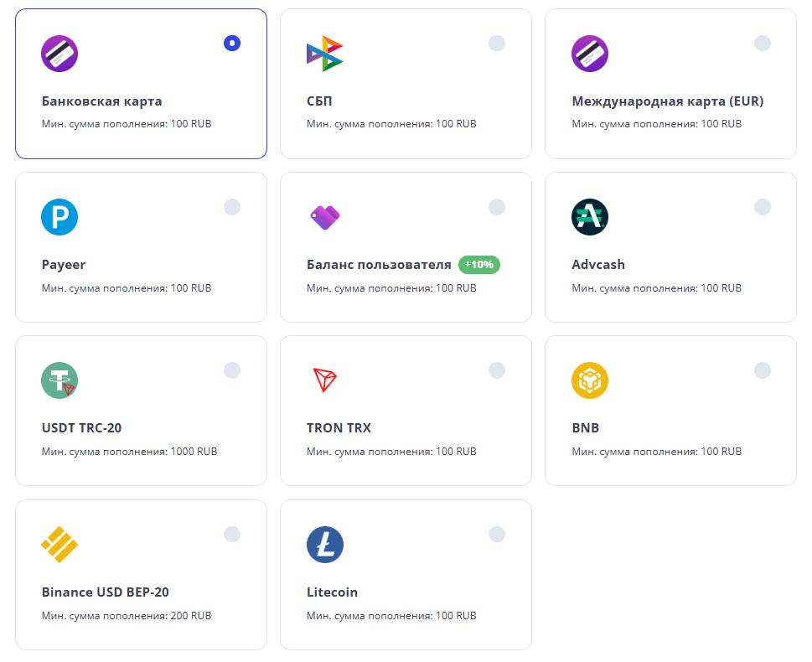
Task: Click the Advcash minimum 100 RUB text
Action: [657, 288]
